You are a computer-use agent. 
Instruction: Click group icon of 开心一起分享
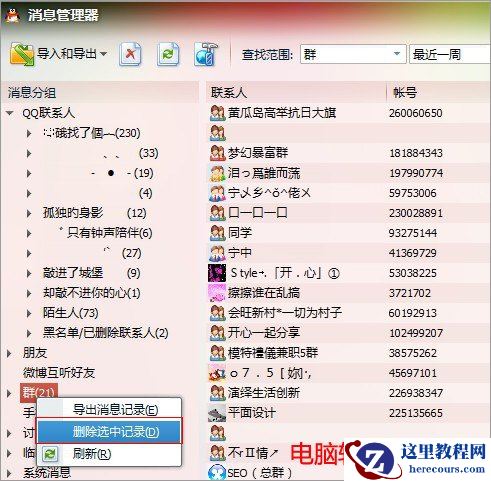tap(218, 333)
